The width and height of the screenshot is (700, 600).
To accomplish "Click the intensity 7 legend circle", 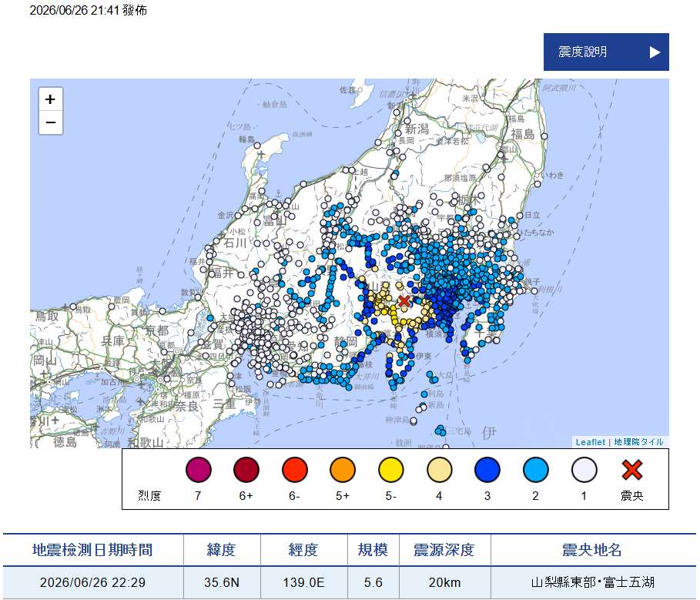I will pyautogui.click(x=198, y=470).
